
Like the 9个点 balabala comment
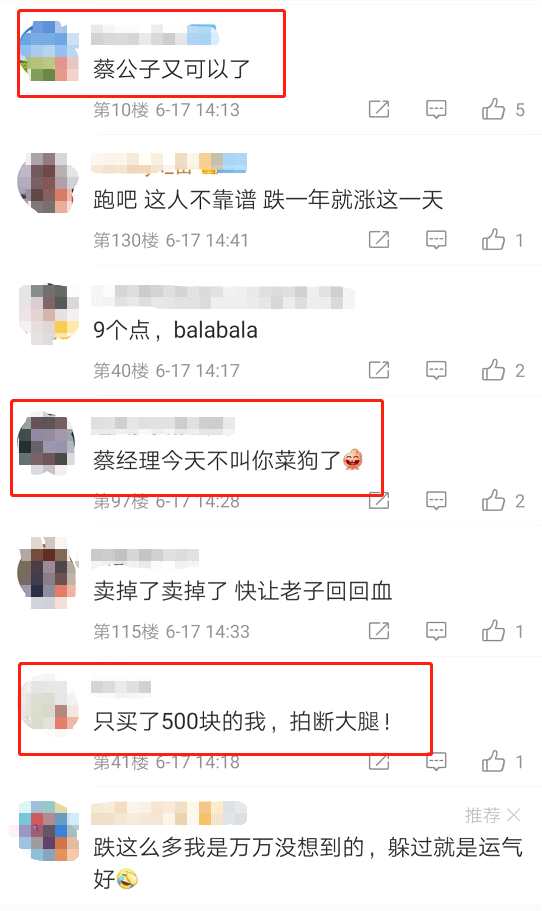coord(493,370)
